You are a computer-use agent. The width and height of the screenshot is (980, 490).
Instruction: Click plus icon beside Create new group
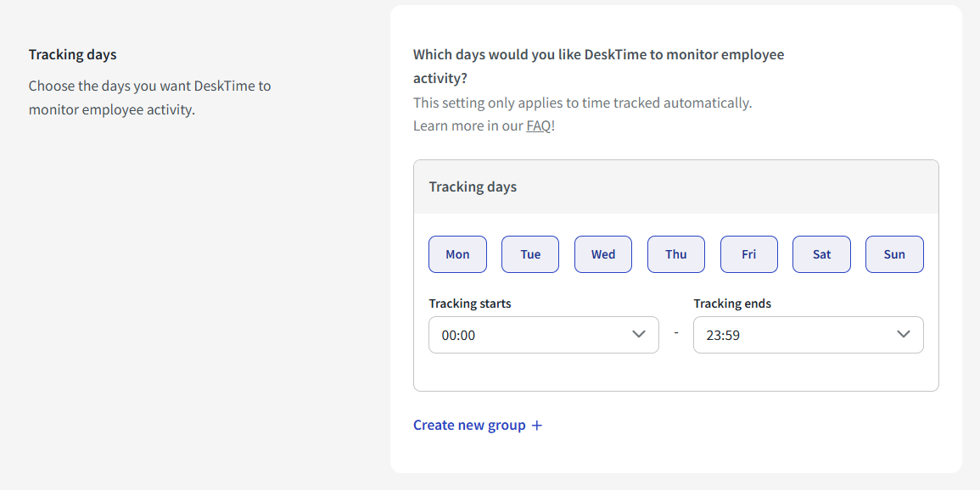click(x=537, y=426)
